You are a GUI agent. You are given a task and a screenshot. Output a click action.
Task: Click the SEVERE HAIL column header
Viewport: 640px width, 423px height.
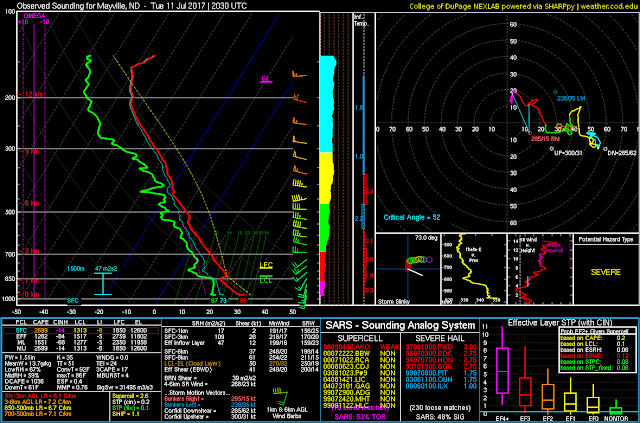tap(440, 338)
